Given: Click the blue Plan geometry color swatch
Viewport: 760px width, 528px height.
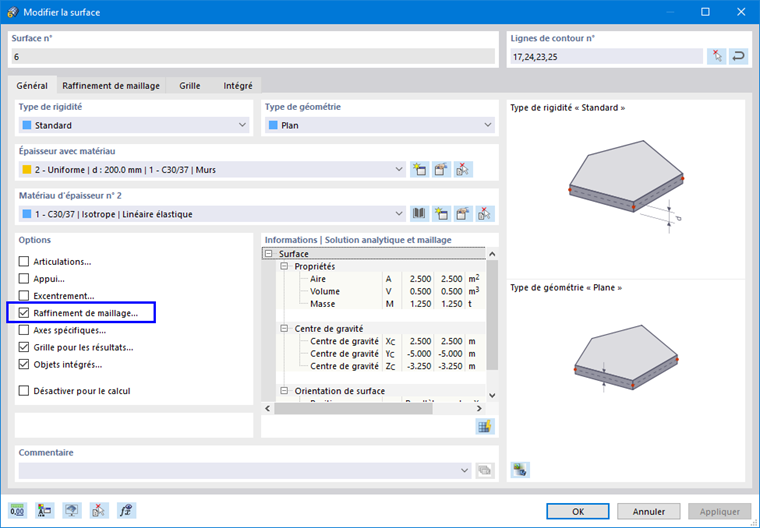Looking at the screenshot, I should coord(273,125).
